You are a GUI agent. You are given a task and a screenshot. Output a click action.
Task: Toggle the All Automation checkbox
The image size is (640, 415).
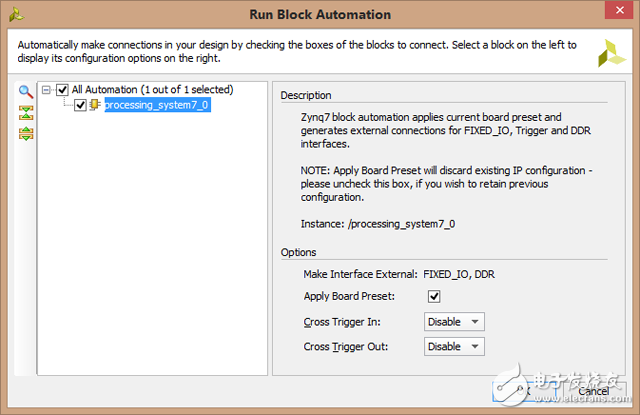[62, 90]
